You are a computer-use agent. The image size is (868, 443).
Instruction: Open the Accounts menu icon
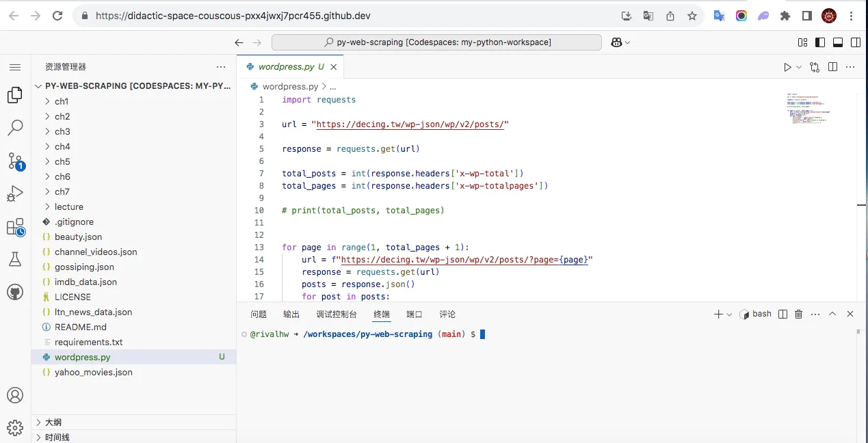pyautogui.click(x=15, y=395)
